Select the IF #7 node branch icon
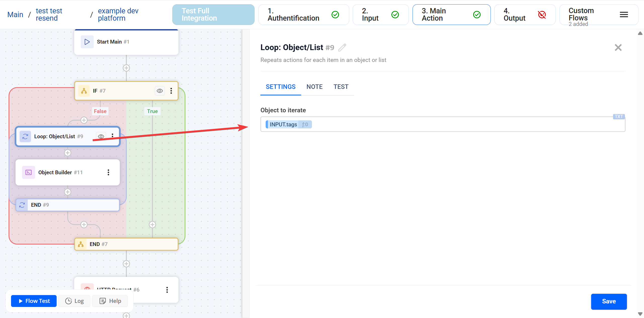644x318 pixels. (84, 91)
